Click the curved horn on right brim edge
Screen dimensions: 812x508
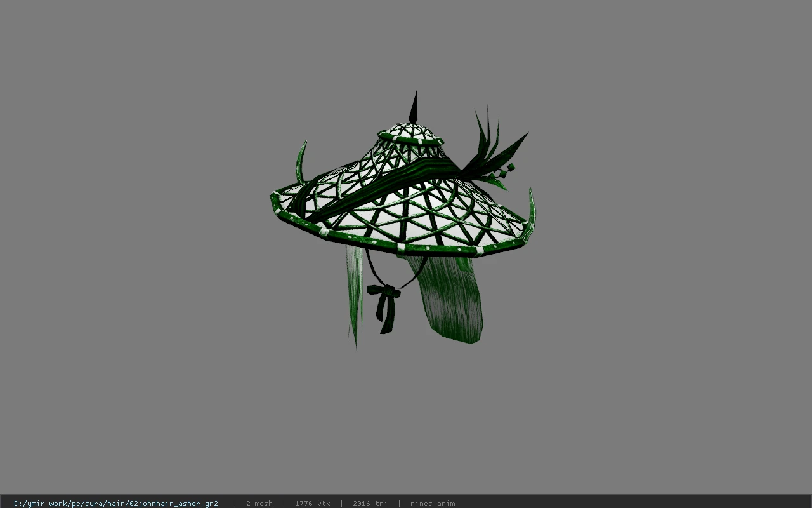[531, 210]
